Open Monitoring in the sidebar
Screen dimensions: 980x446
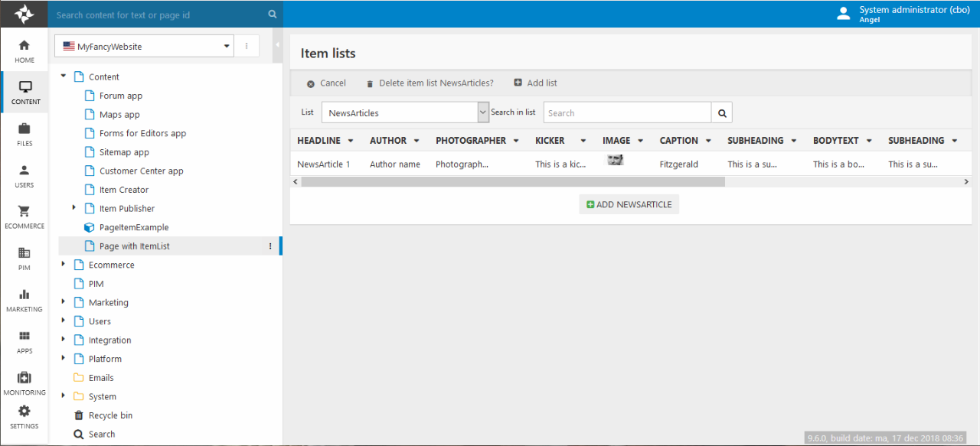pos(24,383)
